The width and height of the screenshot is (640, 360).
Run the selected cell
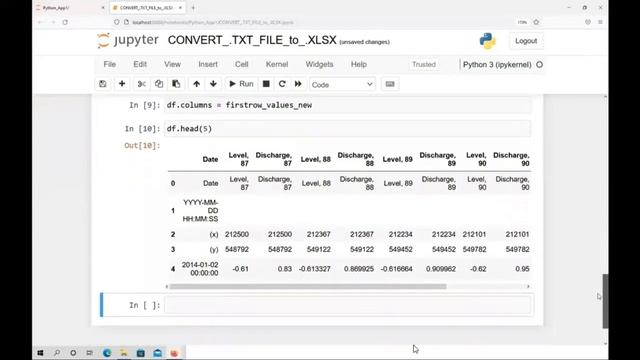tap(241, 84)
